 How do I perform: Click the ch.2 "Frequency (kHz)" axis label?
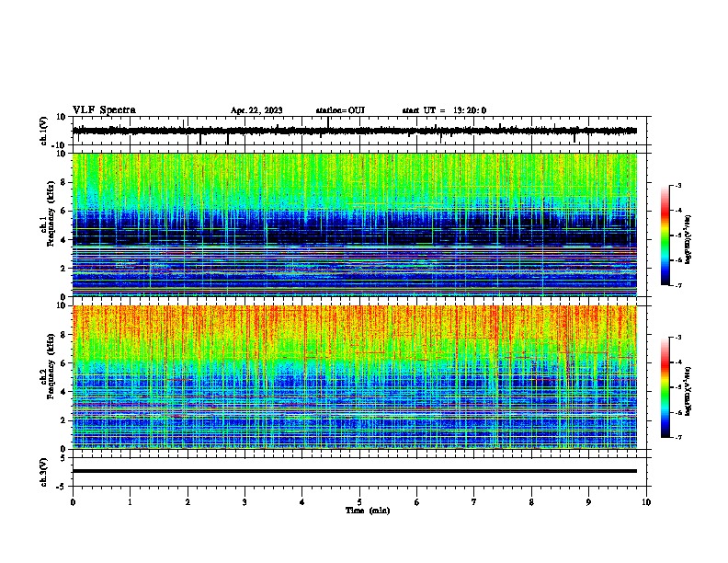coord(51,366)
